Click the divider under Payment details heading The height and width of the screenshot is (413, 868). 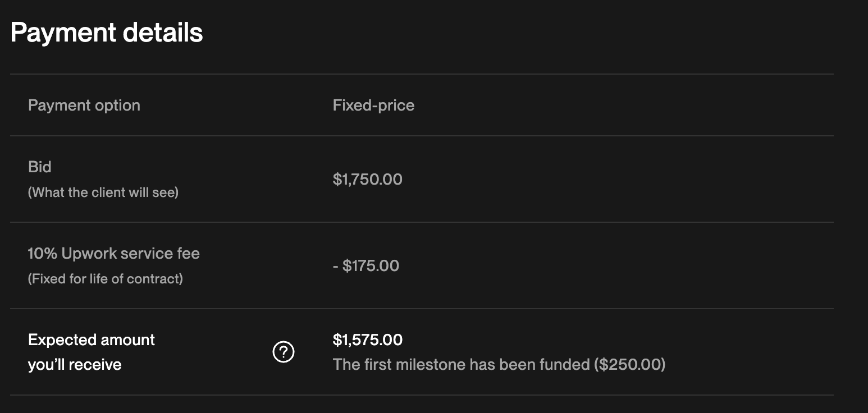(x=421, y=74)
